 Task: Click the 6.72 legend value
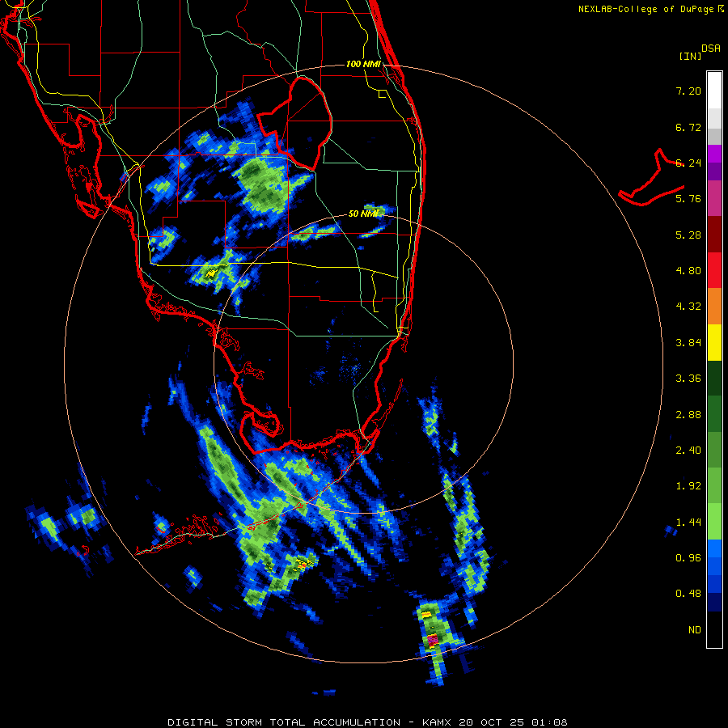pyautogui.click(x=688, y=127)
